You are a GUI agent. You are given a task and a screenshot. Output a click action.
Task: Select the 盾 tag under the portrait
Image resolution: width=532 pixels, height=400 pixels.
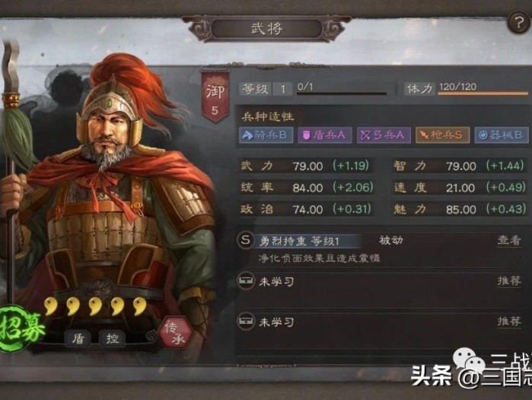click(x=78, y=338)
